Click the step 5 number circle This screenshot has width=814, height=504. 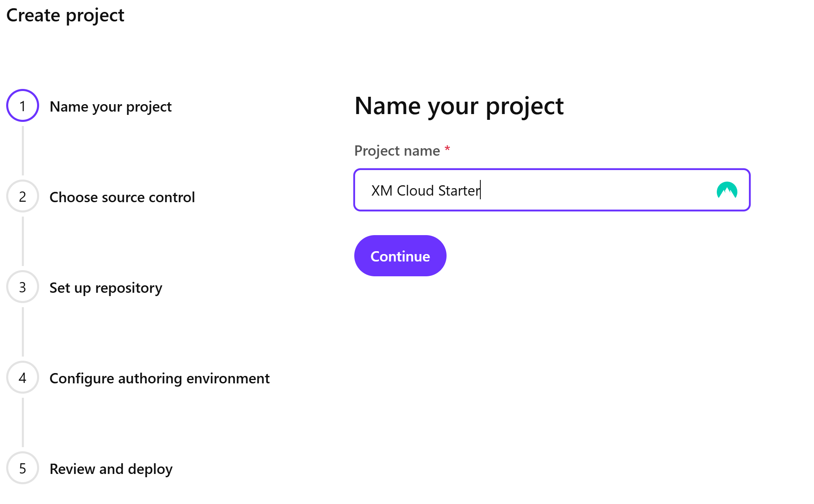23,468
